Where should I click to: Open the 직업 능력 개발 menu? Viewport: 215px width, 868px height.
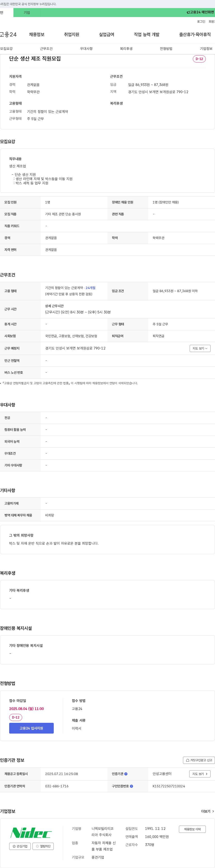point(147,34)
